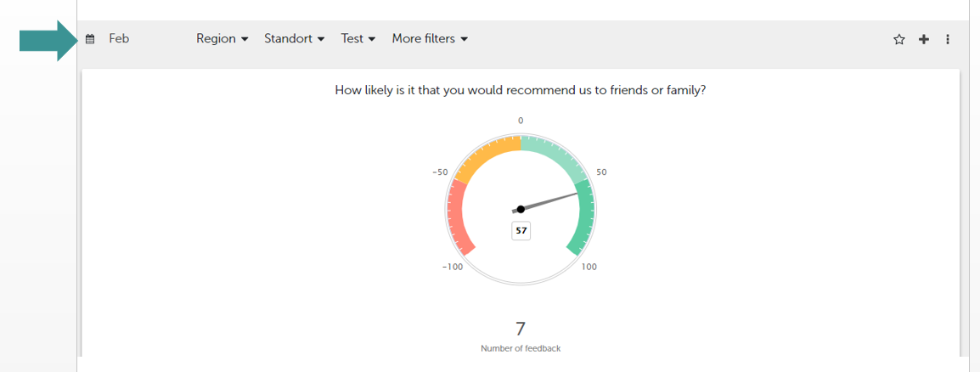Screen dimensions: 980x372
Task: Open the three-dot options menu
Action: (x=948, y=39)
